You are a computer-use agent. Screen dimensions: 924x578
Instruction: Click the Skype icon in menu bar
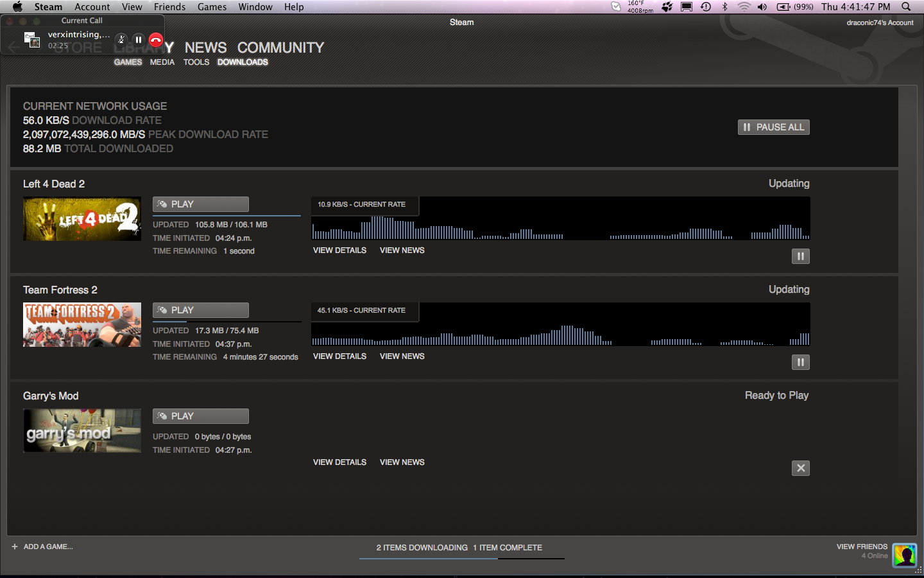point(616,7)
